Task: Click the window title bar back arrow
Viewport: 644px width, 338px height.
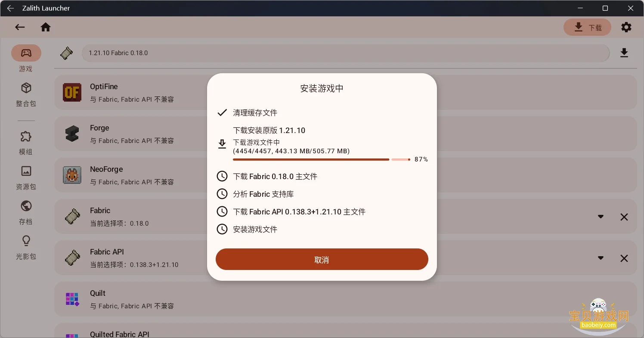Action: (x=10, y=8)
